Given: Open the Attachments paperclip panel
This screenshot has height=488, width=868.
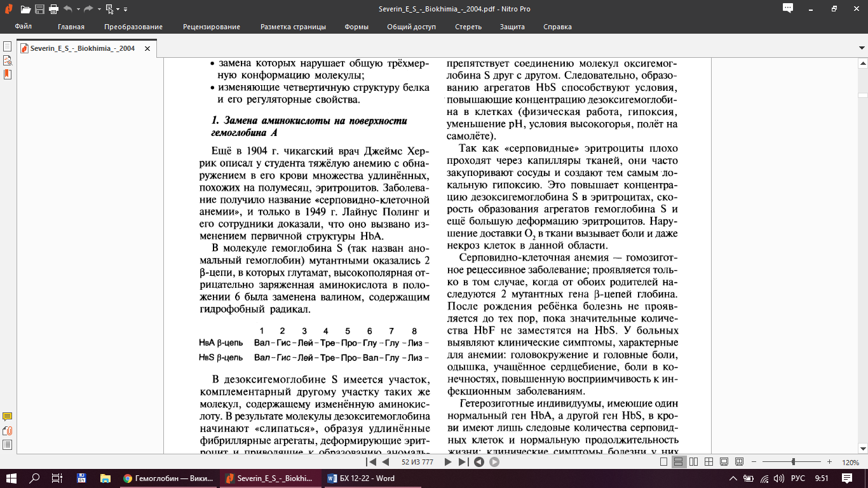Looking at the screenshot, I should tap(8, 431).
